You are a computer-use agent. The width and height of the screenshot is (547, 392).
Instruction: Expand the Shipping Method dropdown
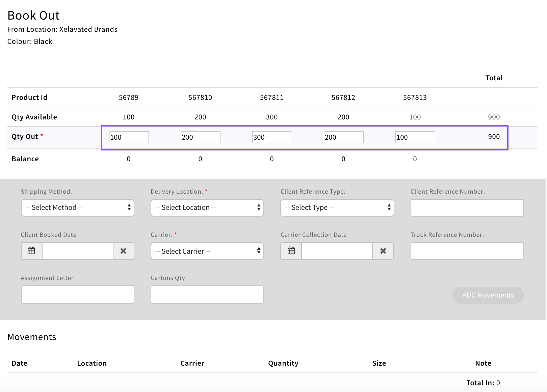(x=78, y=208)
